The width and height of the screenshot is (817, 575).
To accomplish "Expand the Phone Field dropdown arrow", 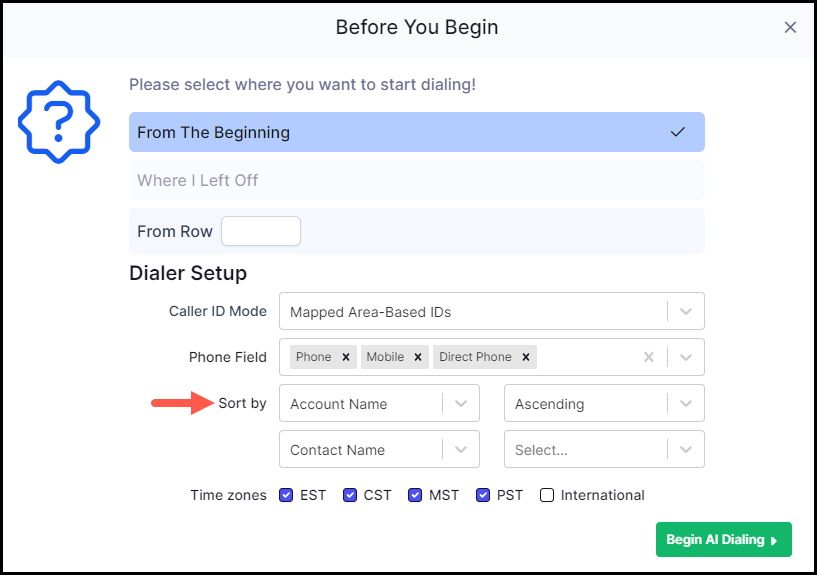I will point(686,357).
